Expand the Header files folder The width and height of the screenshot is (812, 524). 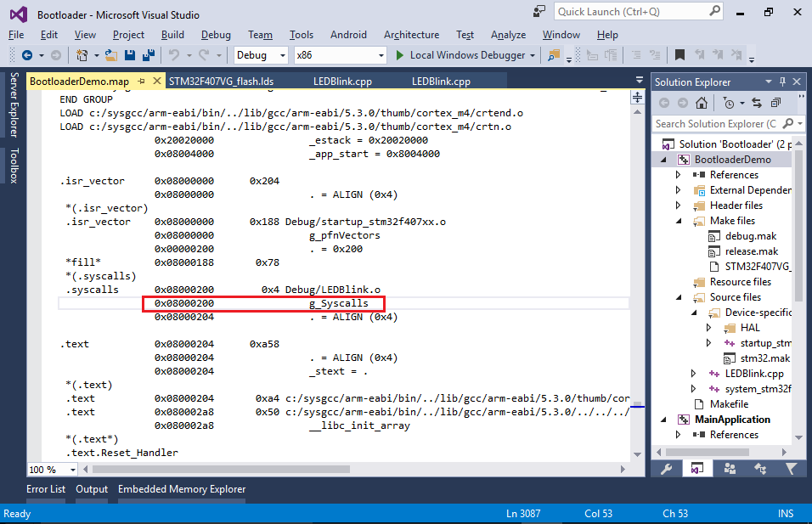click(x=678, y=206)
